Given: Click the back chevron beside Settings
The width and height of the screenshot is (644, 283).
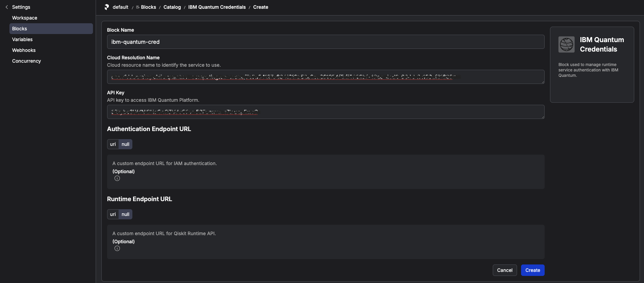Looking at the screenshot, I should click(7, 7).
